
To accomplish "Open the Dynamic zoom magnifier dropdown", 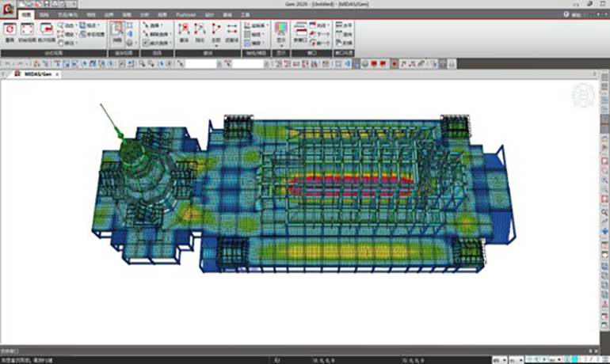I will 67,25.
